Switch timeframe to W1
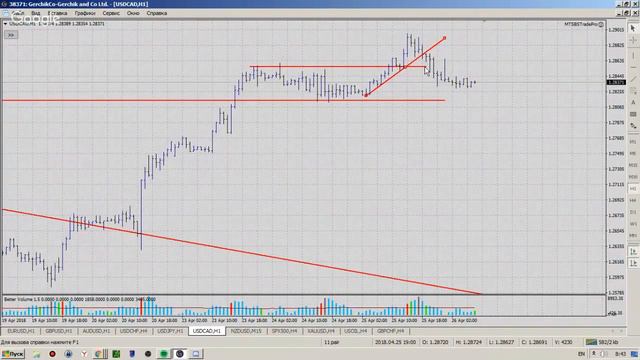 pyautogui.click(x=633, y=224)
